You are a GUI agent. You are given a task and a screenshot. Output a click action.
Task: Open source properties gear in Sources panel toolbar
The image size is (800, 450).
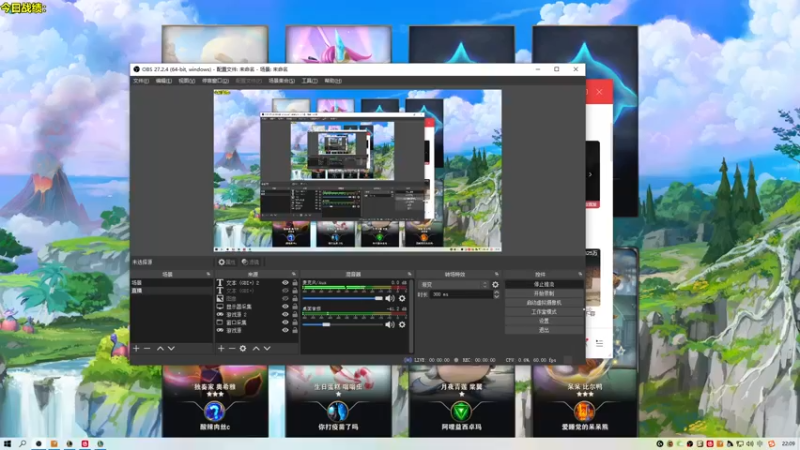point(243,348)
